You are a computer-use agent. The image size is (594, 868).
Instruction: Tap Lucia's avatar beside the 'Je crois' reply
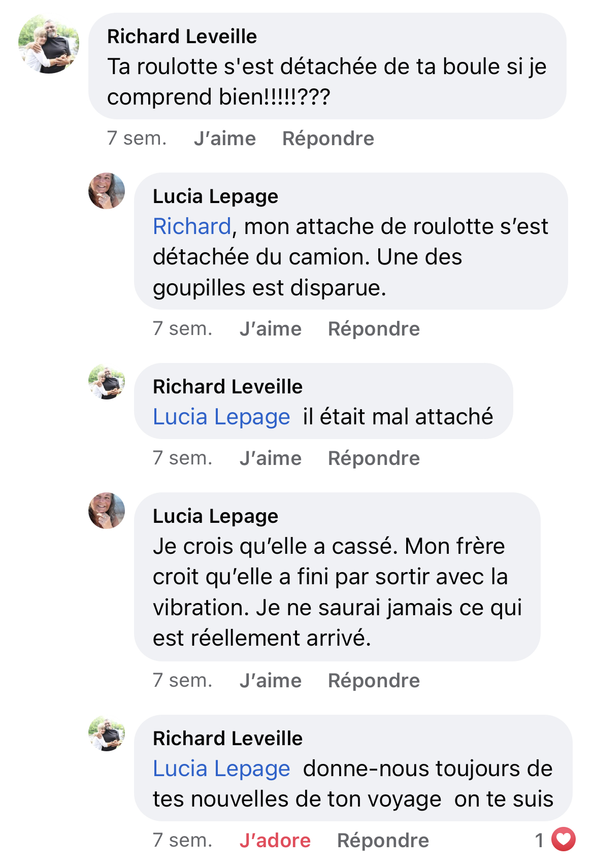[107, 511]
